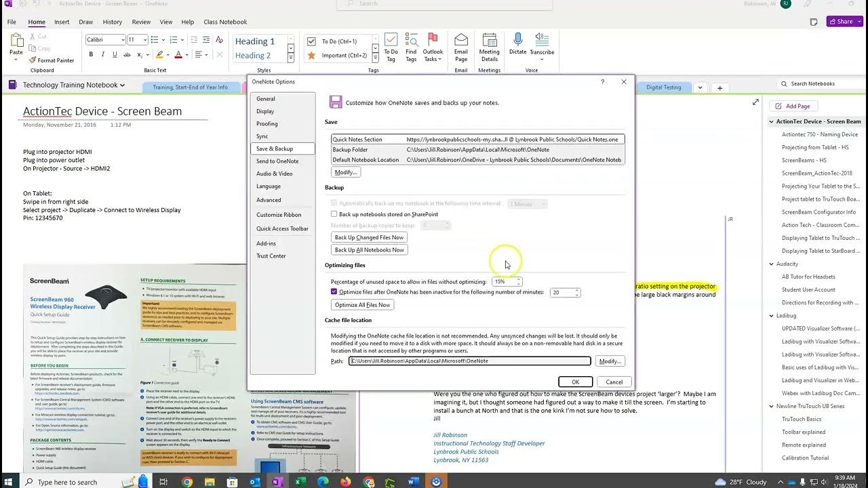868x488 pixels.
Task: Click the Paste icon in Clipboard group
Action: [x=16, y=41]
